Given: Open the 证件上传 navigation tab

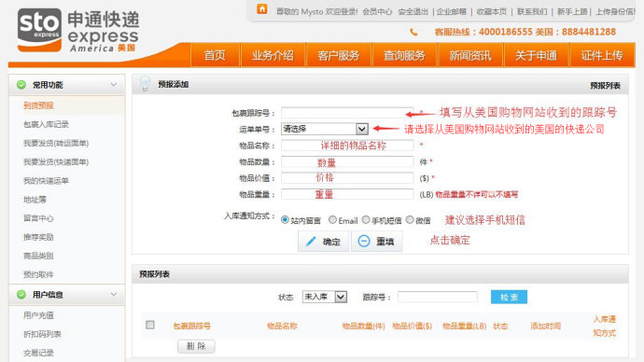Looking at the screenshot, I should (602, 55).
